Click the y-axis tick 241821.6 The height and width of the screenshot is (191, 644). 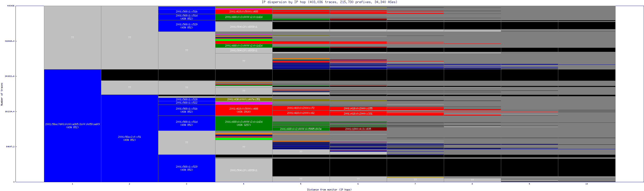pos(10,76)
